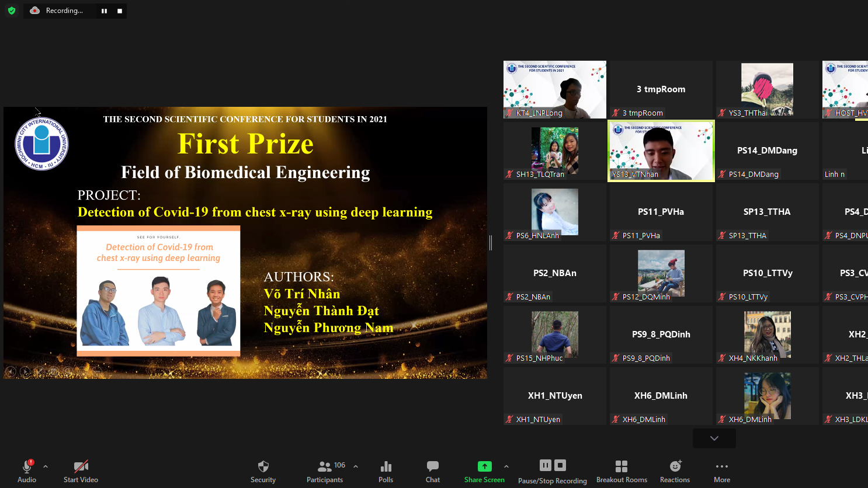
Task: Select the YS13_VTNhan video tile
Action: coord(661,151)
